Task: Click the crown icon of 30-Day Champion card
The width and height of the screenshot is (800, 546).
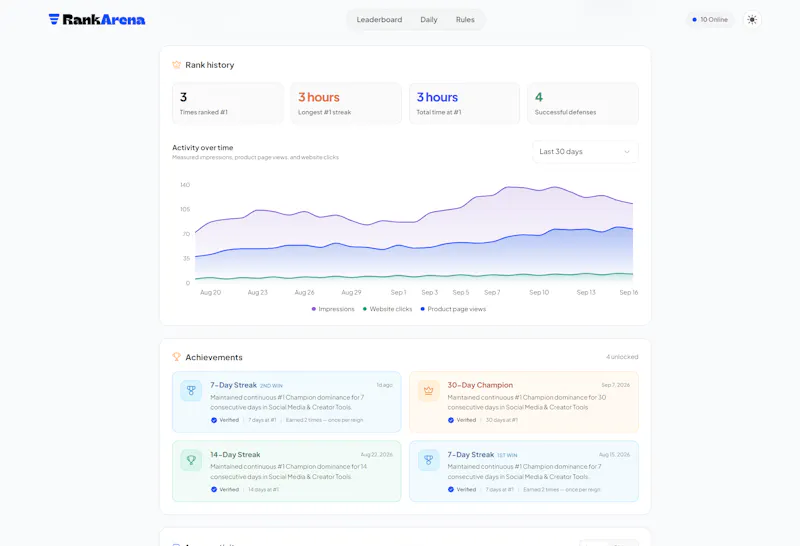Action: (429, 391)
